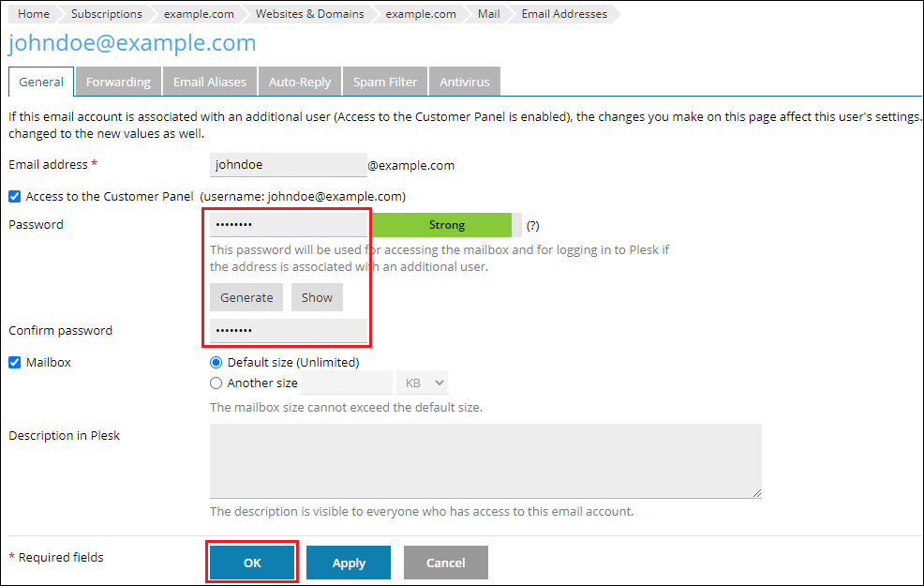924x586 pixels.
Task: Click the Show password button
Action: pyautogui.click(x=317, y=297)
